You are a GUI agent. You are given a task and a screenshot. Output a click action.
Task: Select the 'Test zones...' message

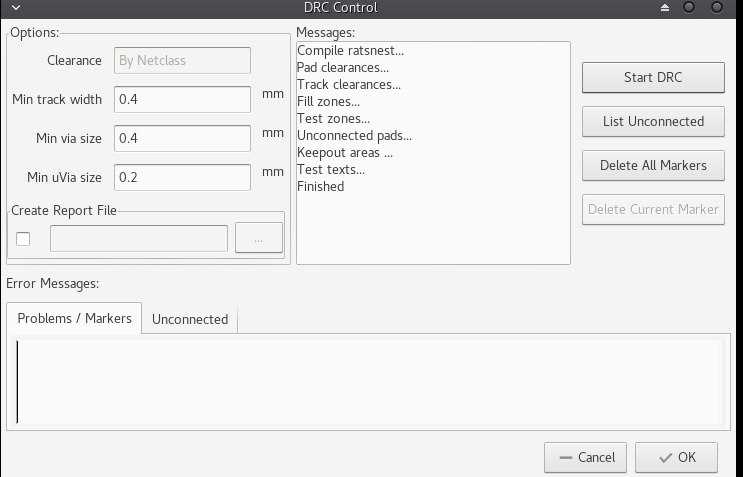(x=333, y=118)
